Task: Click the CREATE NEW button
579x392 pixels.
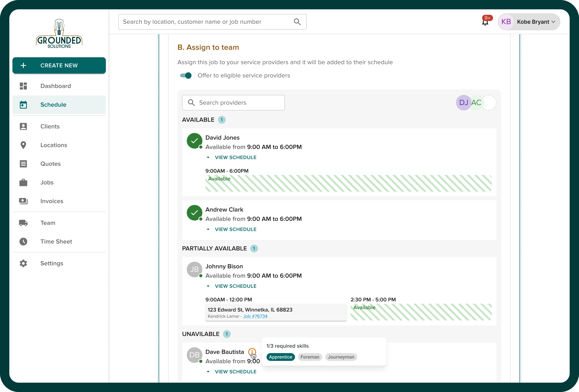Action: pyautogui.click(x=59, y=65)
